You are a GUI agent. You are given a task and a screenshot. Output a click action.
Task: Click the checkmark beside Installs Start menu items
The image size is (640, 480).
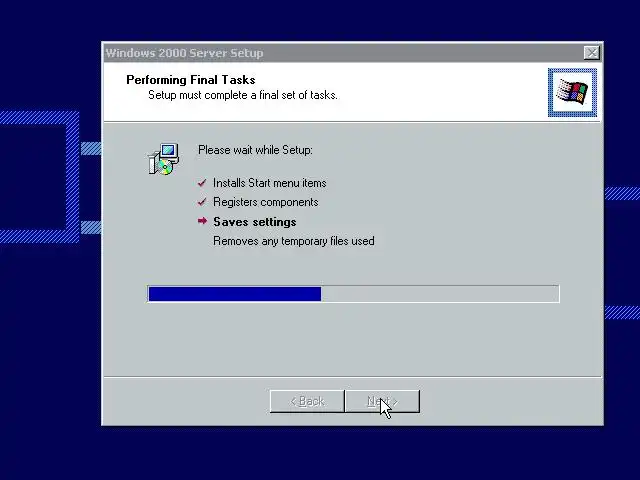(202, 183)
